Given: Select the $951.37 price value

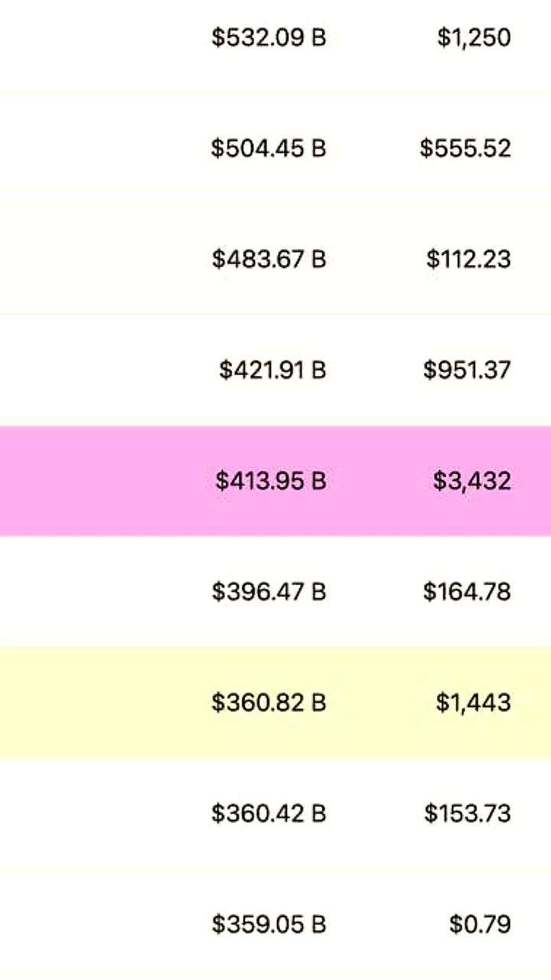Looking at the screenshot, I should click(x=467, y=370).
